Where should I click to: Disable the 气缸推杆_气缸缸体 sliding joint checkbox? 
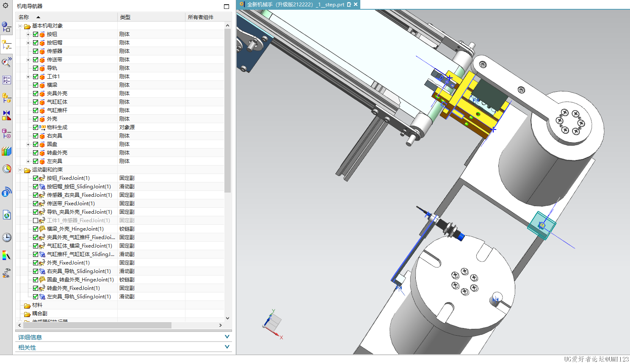click(36, 254)
